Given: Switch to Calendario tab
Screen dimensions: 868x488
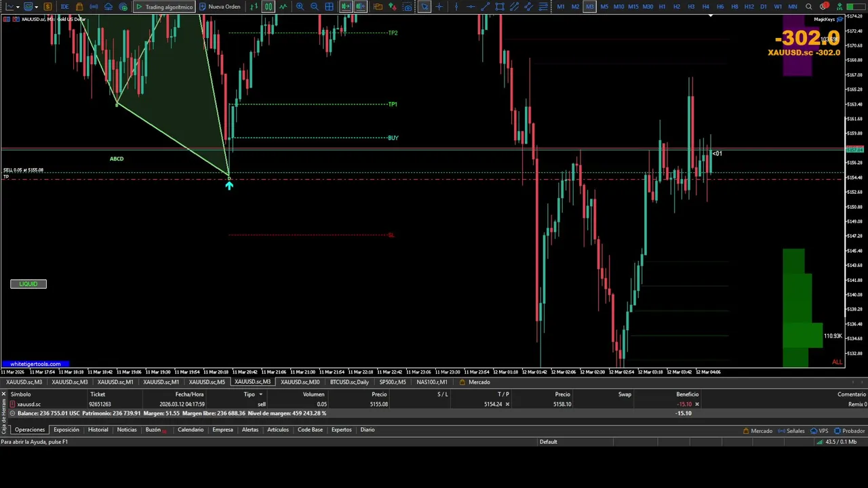Looking at the screenshot, I should click(x=191, y=430).
